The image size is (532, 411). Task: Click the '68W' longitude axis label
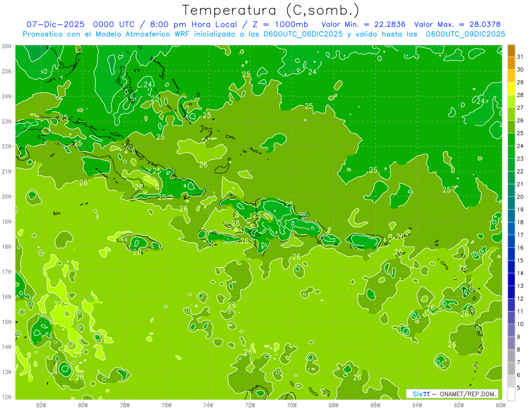[x=333, y=405]
